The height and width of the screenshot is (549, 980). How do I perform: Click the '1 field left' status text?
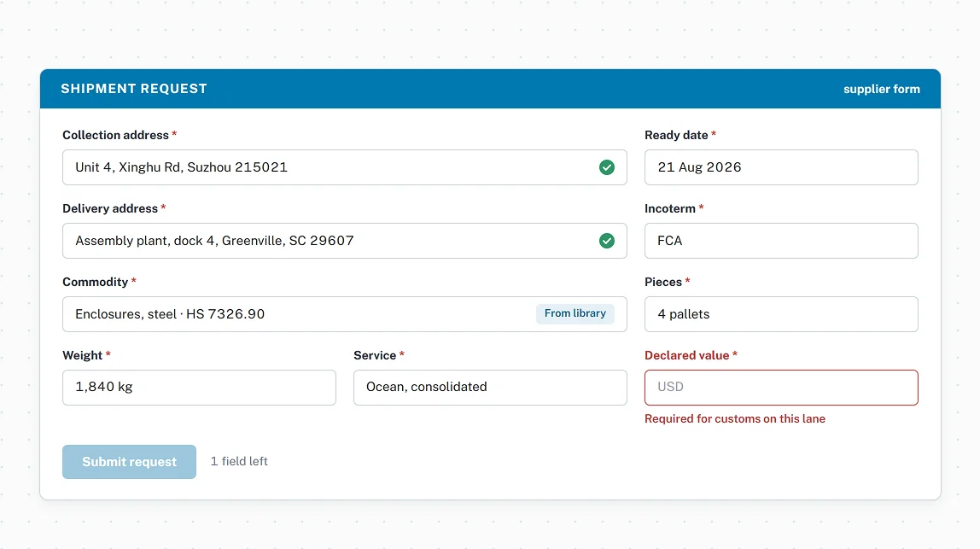tap(239, 461)
